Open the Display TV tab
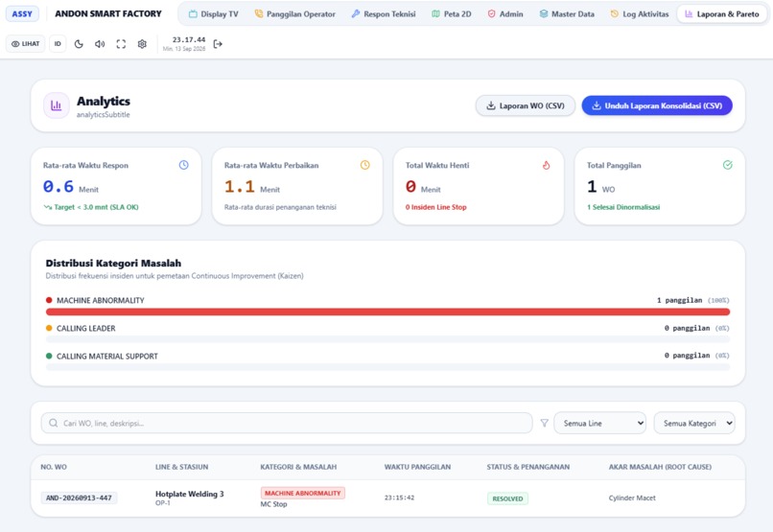This screenshot has width=773, height=532. (x=214, y=14)
